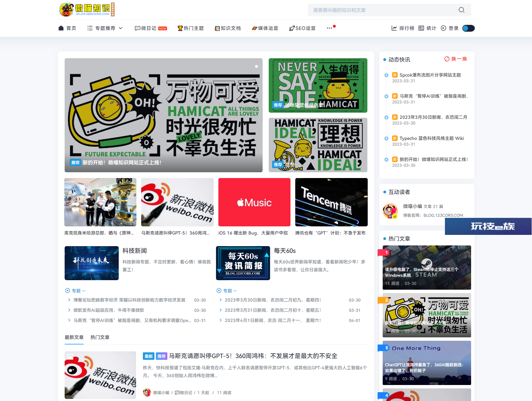Expand the 专题推荐 dropdown arrow
The width and height of the screenshot is (532, 401).
point(120,28)
